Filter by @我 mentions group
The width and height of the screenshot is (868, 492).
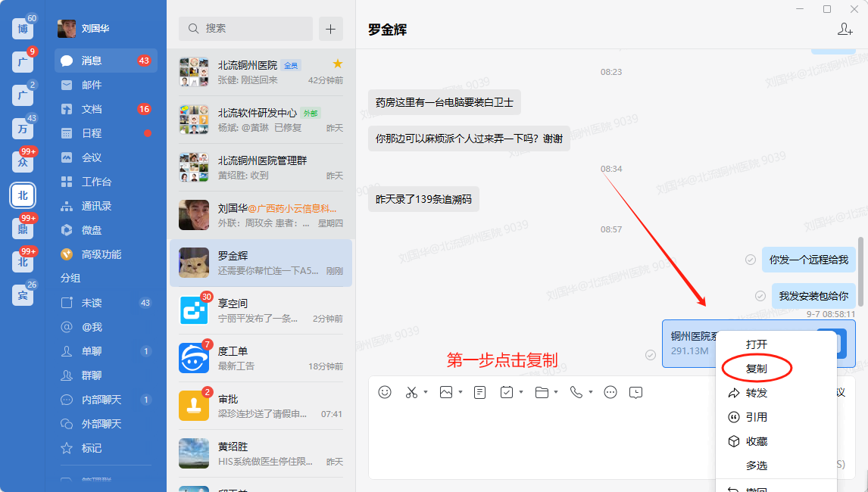click(x=106, y=327)
